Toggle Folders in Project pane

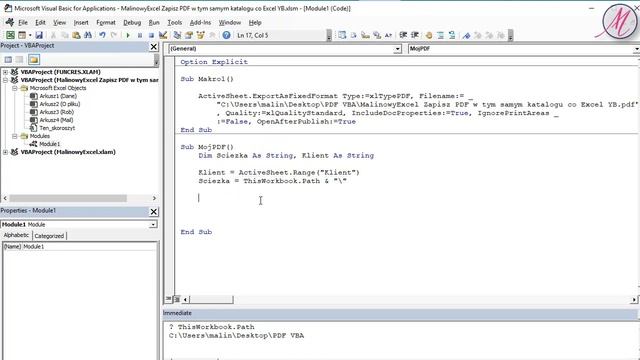pos(34,60)
